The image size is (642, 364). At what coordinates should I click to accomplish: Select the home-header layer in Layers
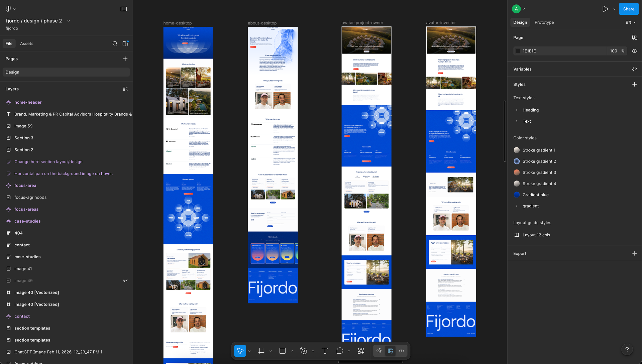point(28,102)
